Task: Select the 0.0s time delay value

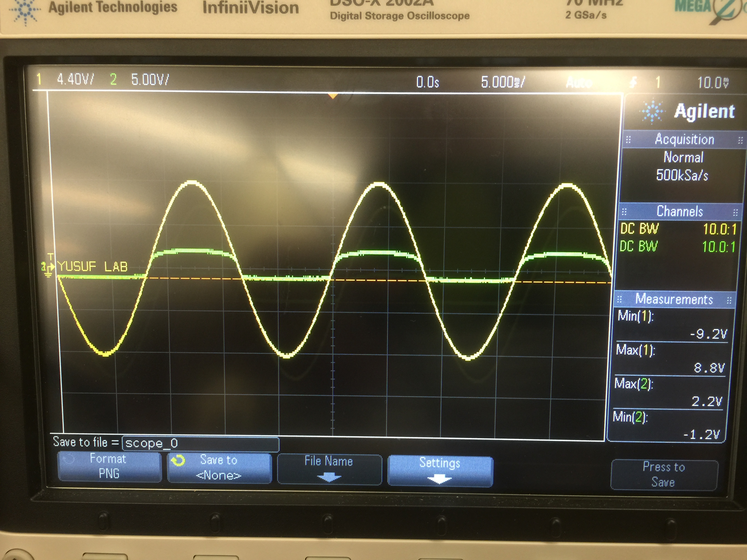Action: (x=428, y=82)
